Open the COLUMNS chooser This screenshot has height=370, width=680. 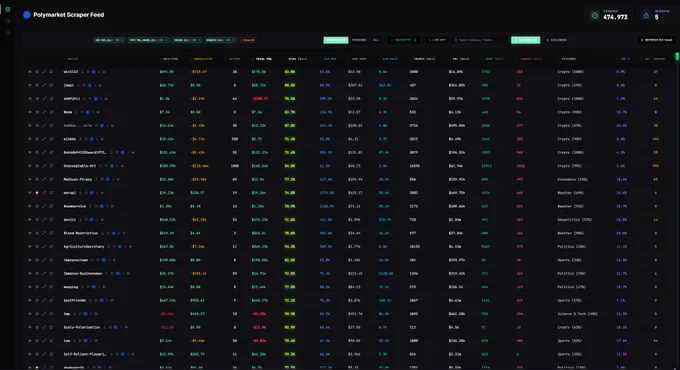[x=556, y=40]
